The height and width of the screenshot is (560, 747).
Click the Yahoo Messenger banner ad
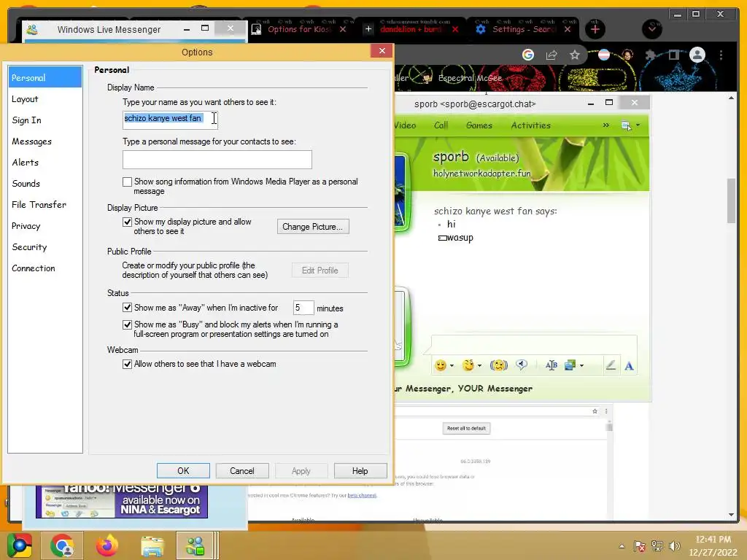pyautogui.click(x=122, y=502)
